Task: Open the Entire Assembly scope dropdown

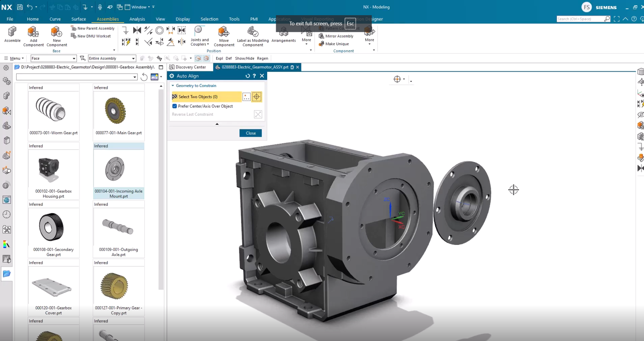Action: pos(133,58)
